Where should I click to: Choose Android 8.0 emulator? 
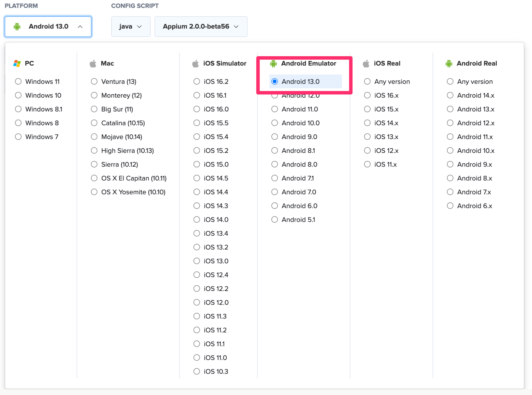294,164
